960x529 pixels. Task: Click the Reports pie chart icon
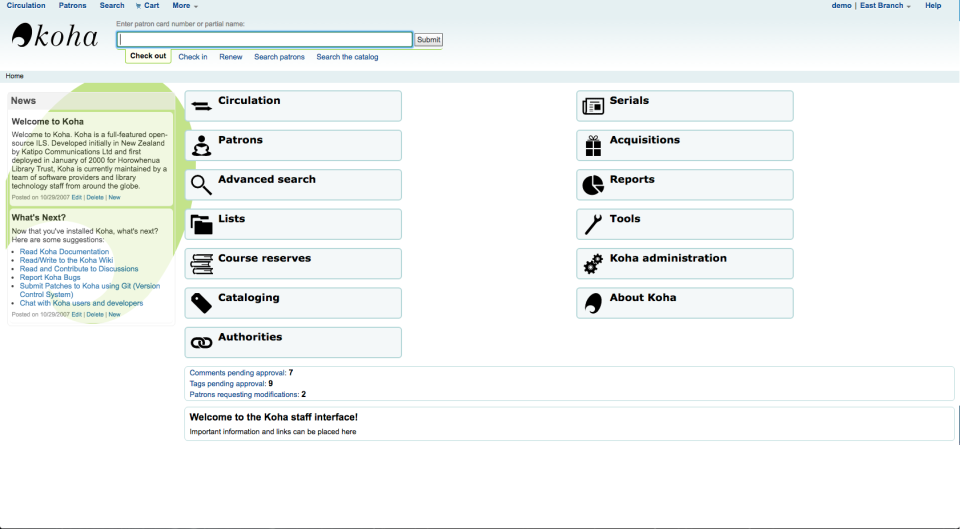pyautogui.click(x=593, y=185)
